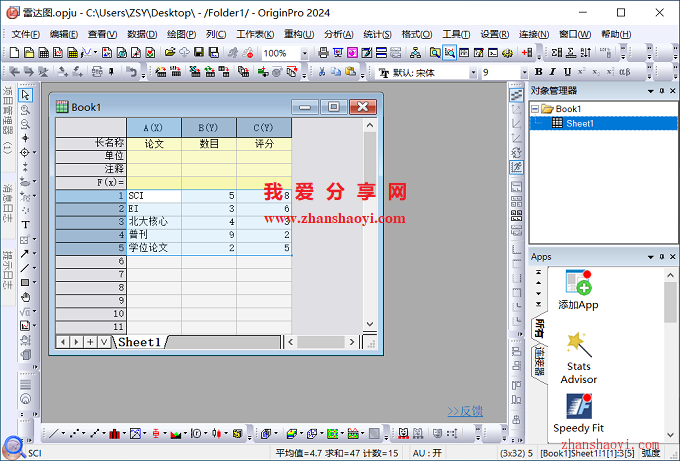This screenshot has width=680, height=461.
Task: Open a project with the yellow folder icon
Action: [x=170, y=52]
